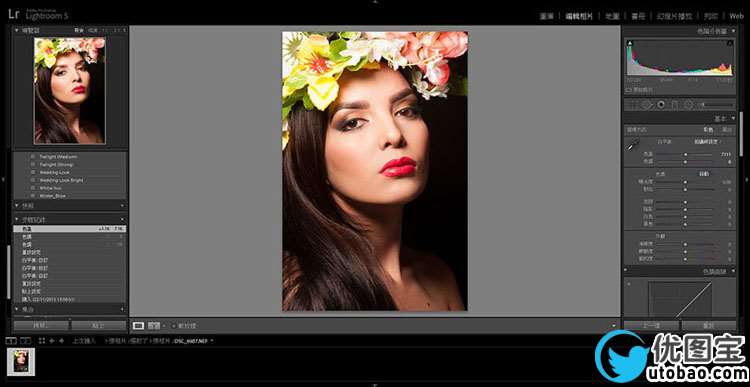Select the Radial Filter tool
750x387 pixels.
(x=688, y=104)
